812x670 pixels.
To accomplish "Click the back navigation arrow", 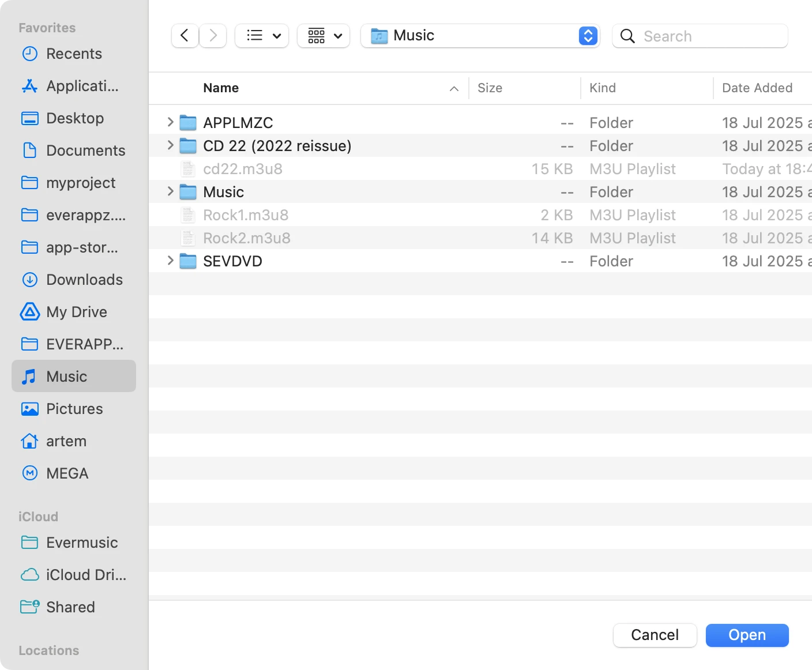I will point(185,36).
